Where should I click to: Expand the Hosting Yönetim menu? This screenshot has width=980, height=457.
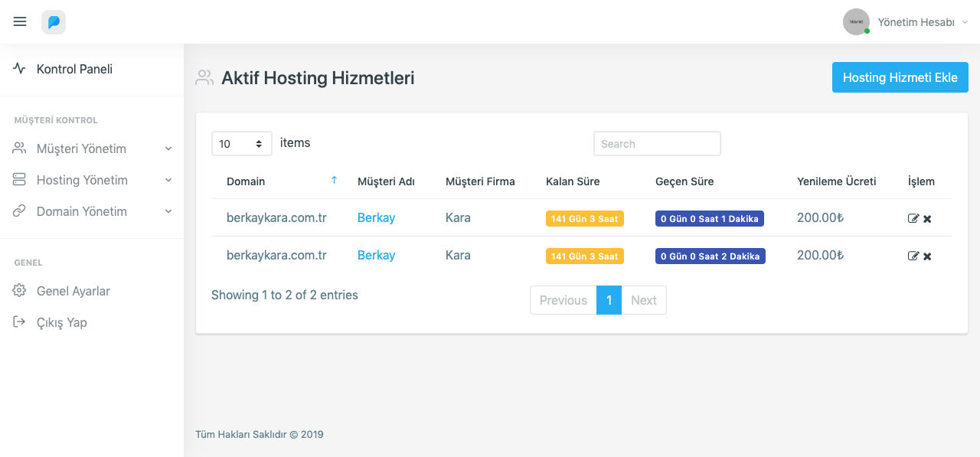[92, 180]
